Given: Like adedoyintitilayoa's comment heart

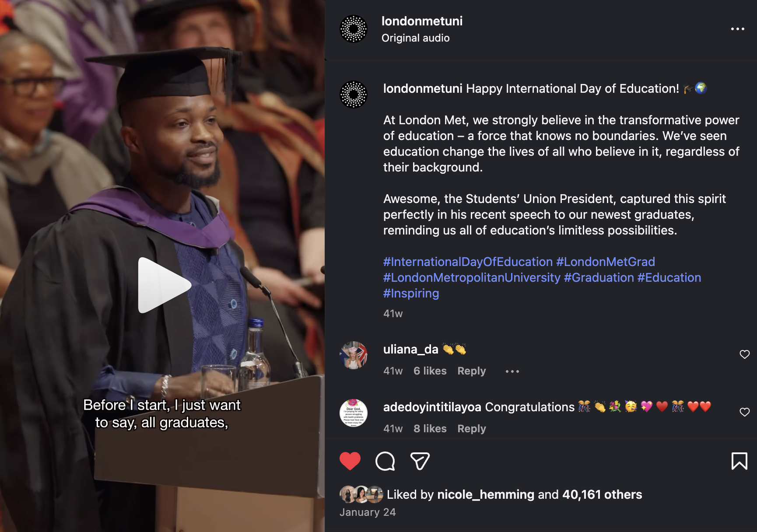Looking at the screenshot, I should pos(744,412).
